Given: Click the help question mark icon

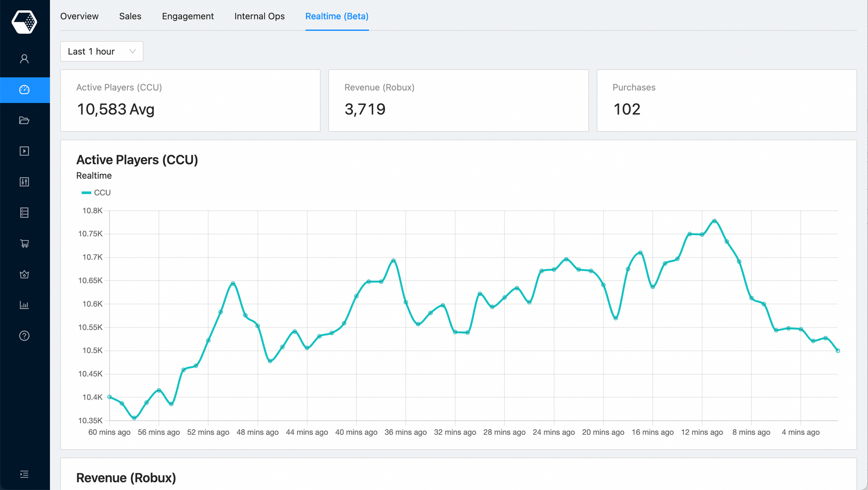Looking at the screenshot, I should (x=24, y=336).
